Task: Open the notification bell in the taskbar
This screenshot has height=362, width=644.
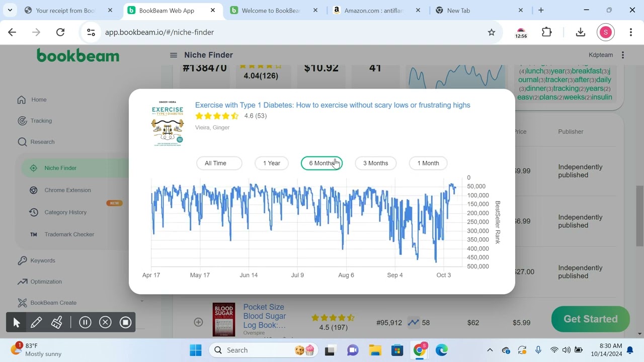Action: (x=630, y=350)
